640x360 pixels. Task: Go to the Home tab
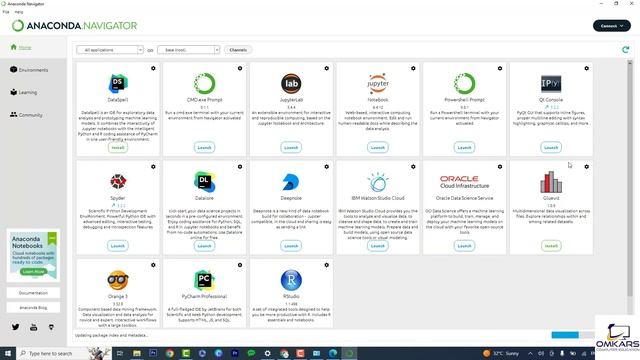(33, 47)
